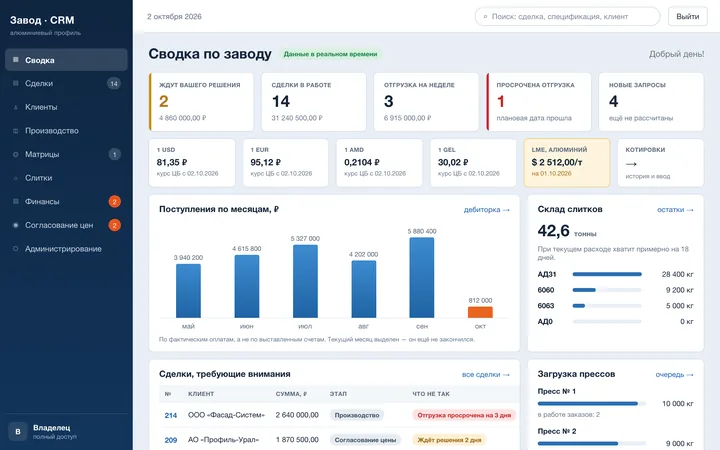Open the дебиторка link
720x450 pixels.
tap(486, 209)
